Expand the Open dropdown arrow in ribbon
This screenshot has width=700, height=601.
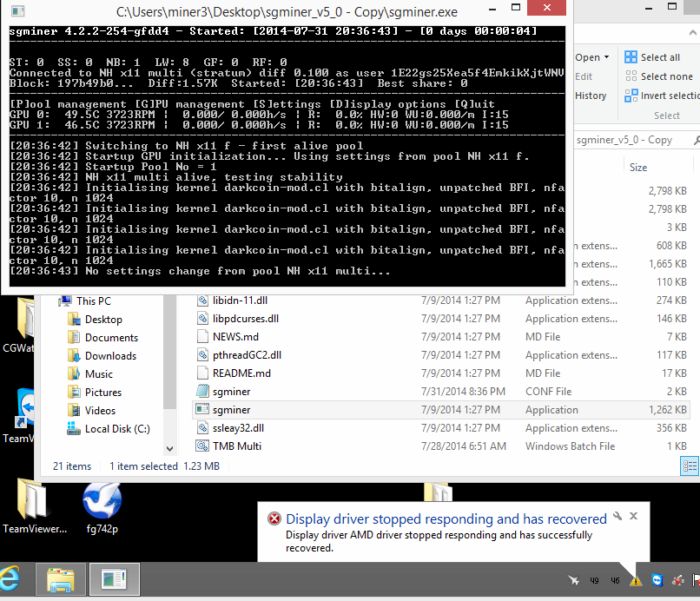pyautogui.click(x=606, y=57)
